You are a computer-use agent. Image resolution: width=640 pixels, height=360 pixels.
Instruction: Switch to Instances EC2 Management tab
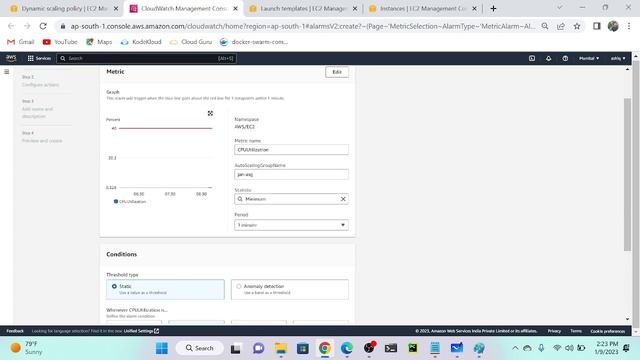(x=422, y=9)
